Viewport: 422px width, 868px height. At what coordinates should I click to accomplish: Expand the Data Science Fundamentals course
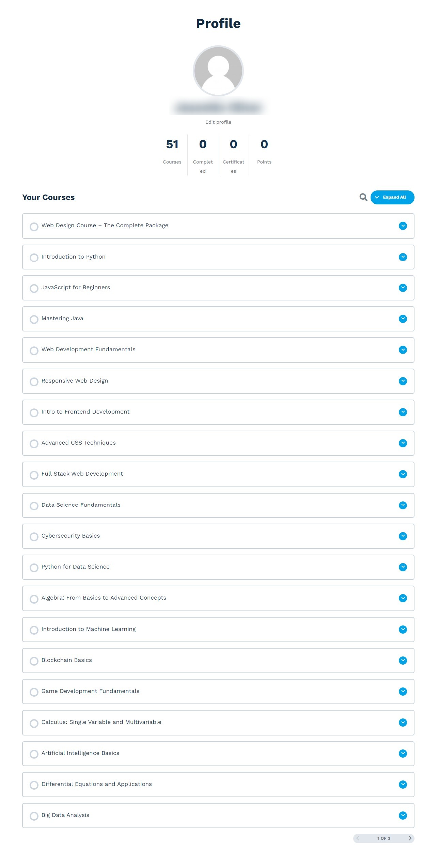[x=403, y=506]
